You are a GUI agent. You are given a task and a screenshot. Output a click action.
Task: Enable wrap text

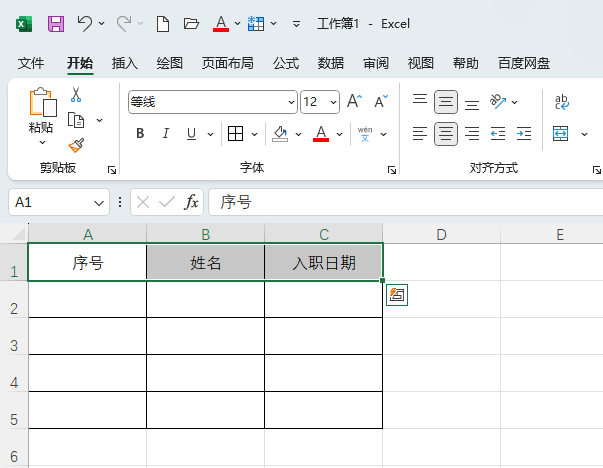click(x=561, y=102)
